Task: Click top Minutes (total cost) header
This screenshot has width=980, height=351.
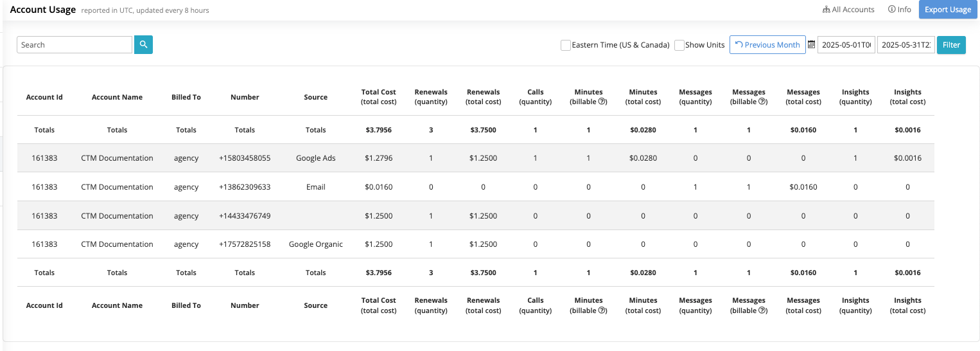Action: pos(643,97)
